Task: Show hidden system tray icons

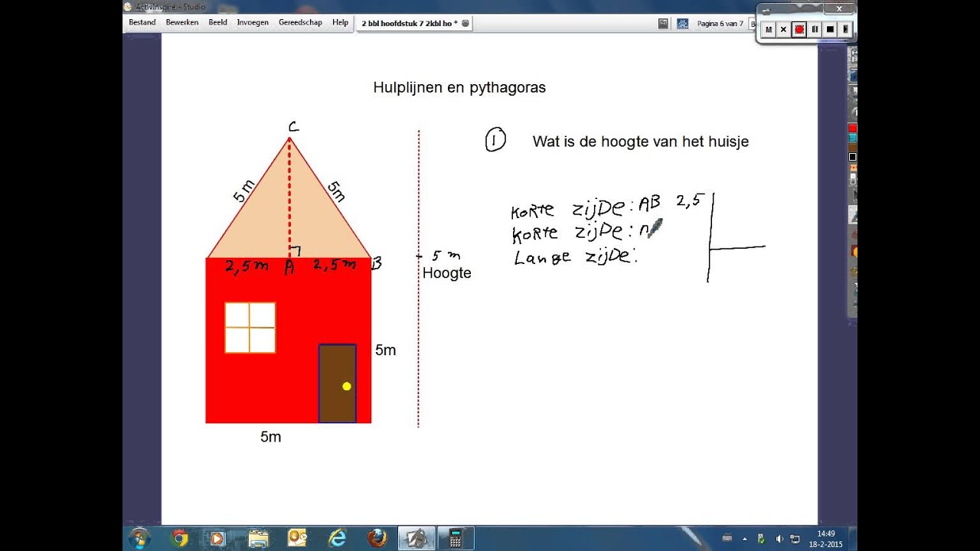Action: 745,539
